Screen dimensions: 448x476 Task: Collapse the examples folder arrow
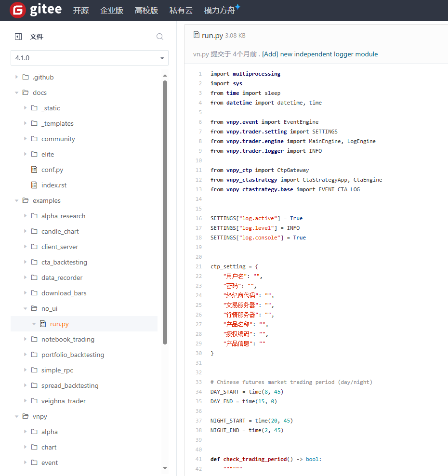pyautogui.click(x=17, y=200)
